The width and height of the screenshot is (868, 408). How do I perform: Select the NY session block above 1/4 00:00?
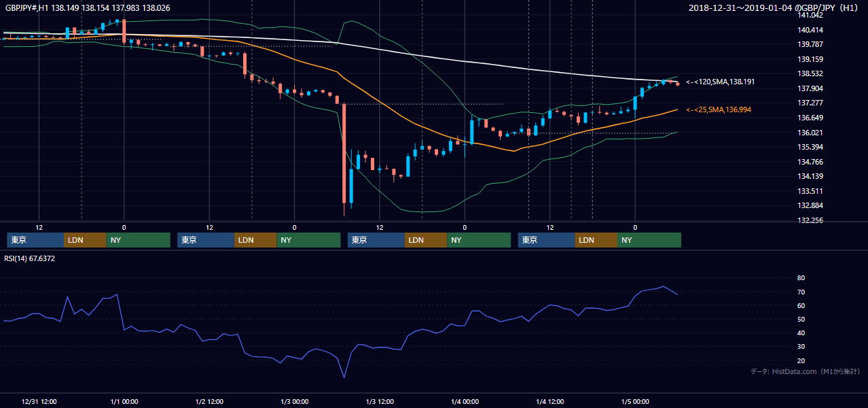pos(479,240)
